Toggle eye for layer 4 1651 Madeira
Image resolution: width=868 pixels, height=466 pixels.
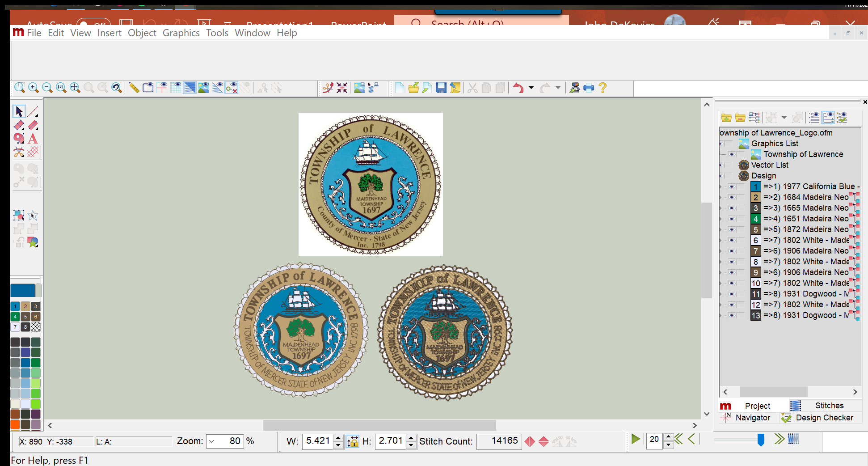732,219
